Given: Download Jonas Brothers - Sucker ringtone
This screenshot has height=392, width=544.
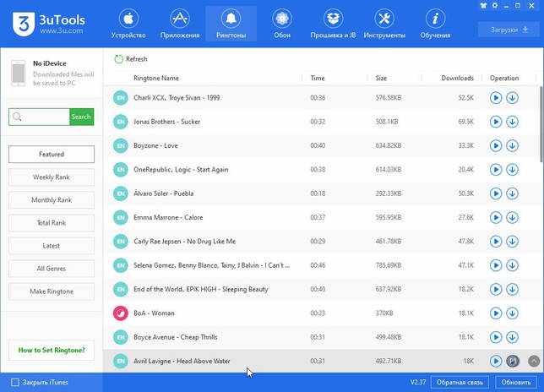Looking at the screenshot, I should [512, 122].
